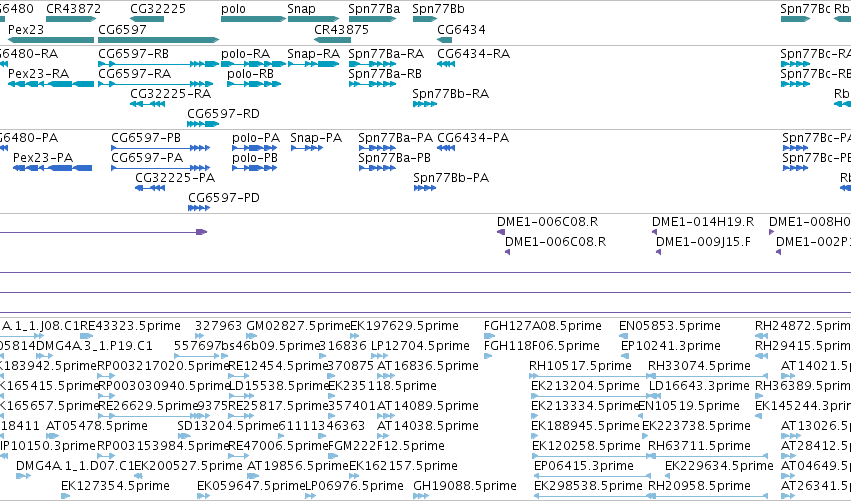Select the Spn77Ba-RB transcript label

(385, 74)
